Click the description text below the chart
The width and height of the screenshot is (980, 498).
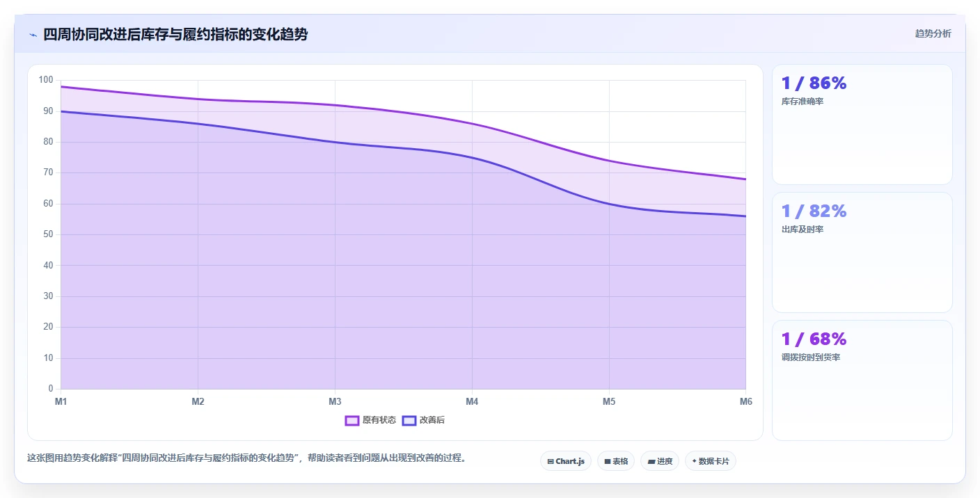[x=246, y=458]
